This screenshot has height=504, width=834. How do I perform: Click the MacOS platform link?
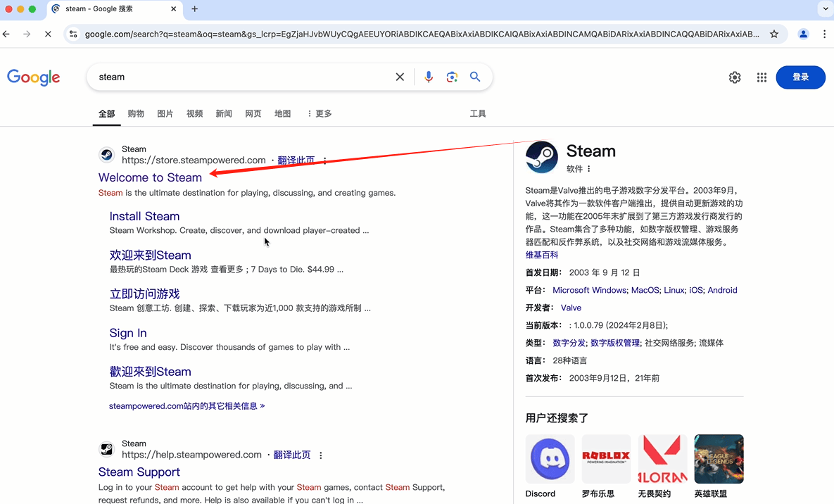point(645,290)
